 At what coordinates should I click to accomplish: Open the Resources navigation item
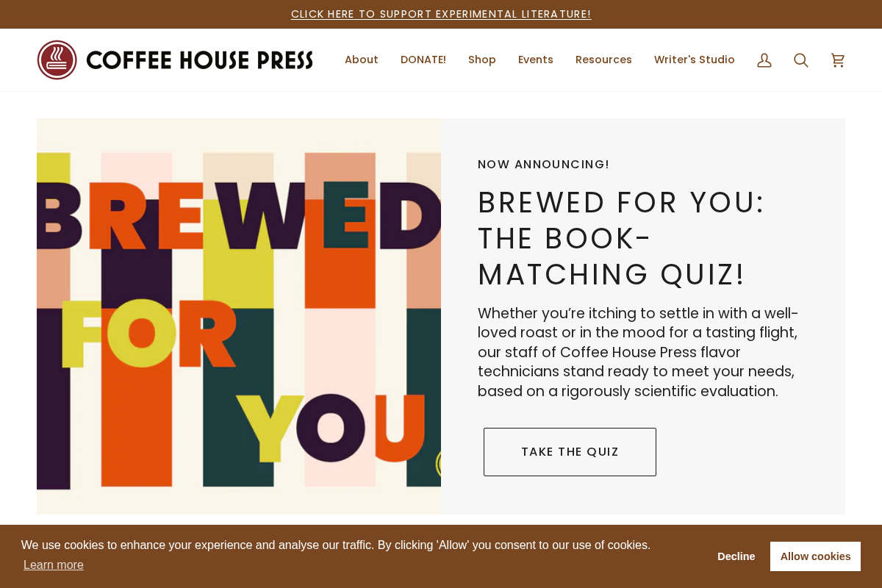coord(603,60)
